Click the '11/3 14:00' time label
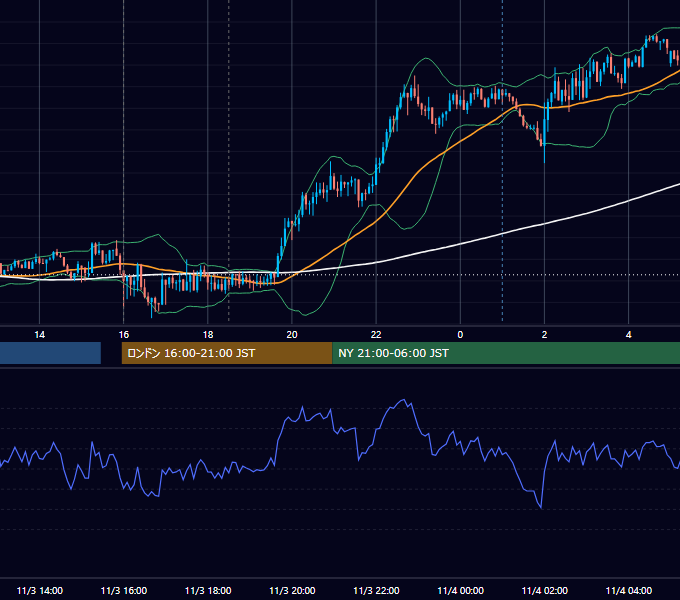The width and height of the screenshot is (680, 600). tap(39, 590)
